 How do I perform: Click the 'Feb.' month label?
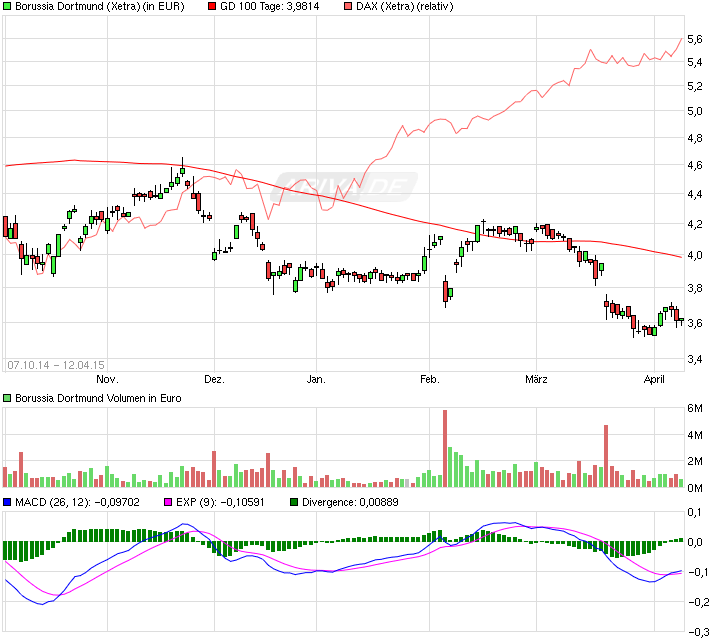coord(430,379)
